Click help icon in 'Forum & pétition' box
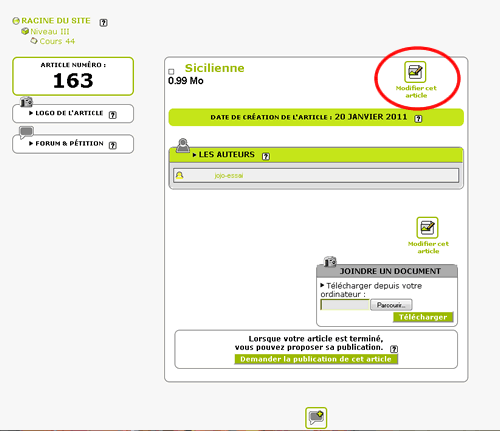500x431 pixels. pyautogui.click(x=113, y=145)
